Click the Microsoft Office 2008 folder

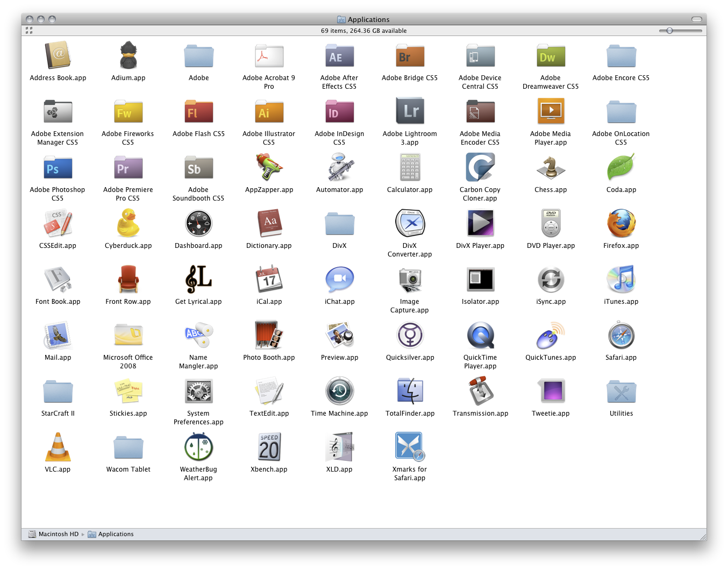pyautogui.click(x=128, y=334)
